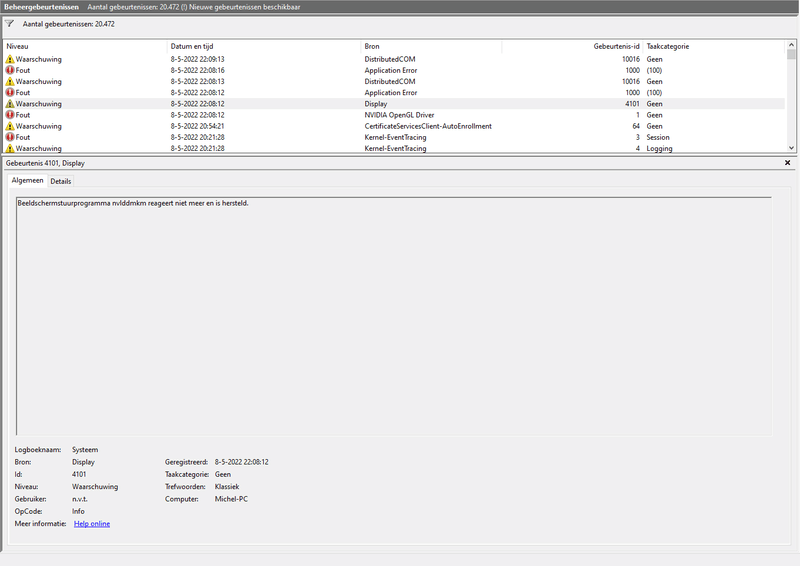Click event id '4101' in the list

(x=632, y=104)
